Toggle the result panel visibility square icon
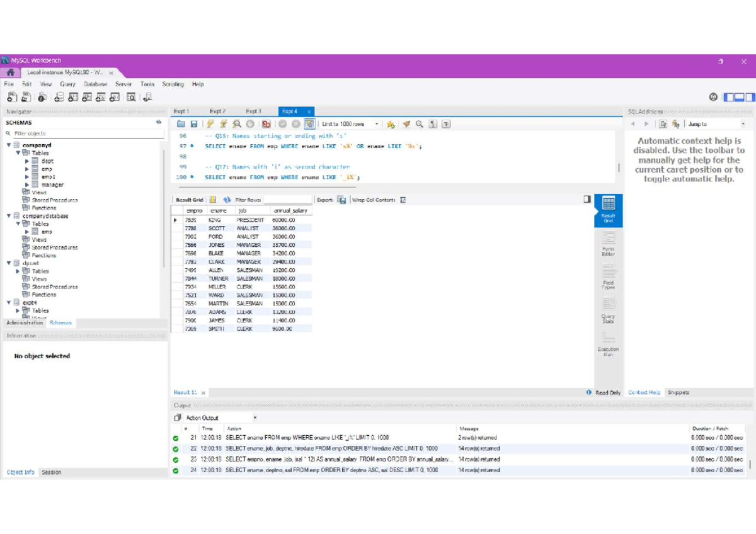Image resolution: width=756 pixels, height=534 pixels. [x=587, y=199]
